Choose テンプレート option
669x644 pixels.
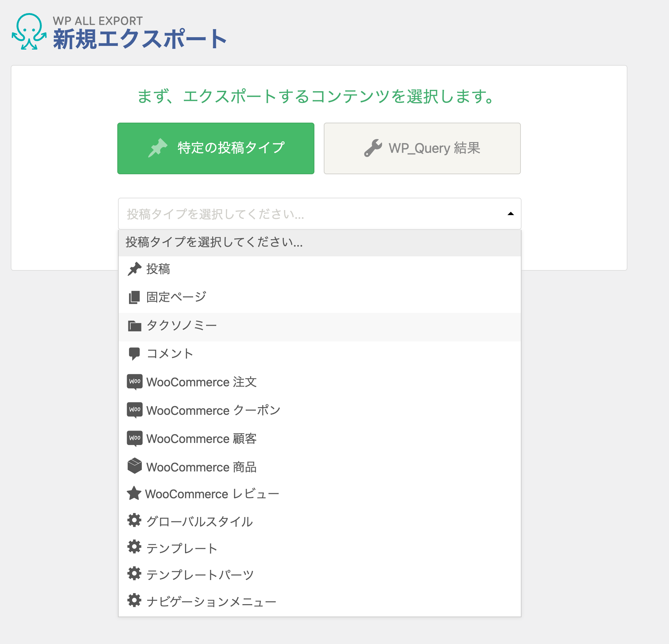pyautogui.click(x=319, y=548)
